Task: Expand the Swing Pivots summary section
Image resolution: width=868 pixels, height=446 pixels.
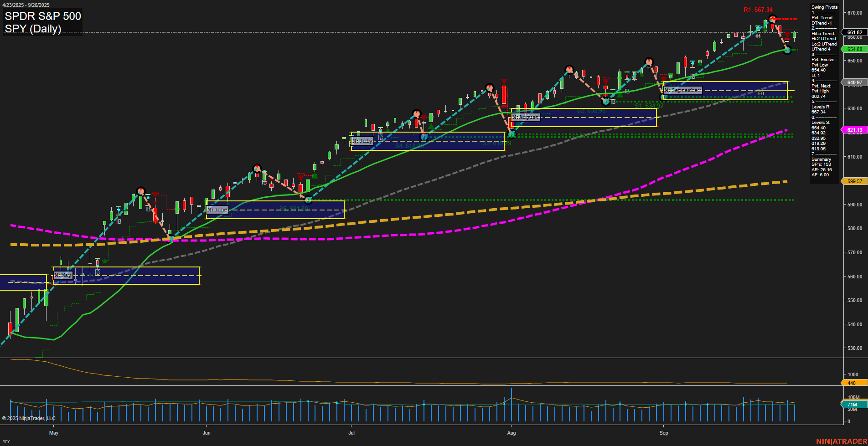Action: click(x=824, y=7)
